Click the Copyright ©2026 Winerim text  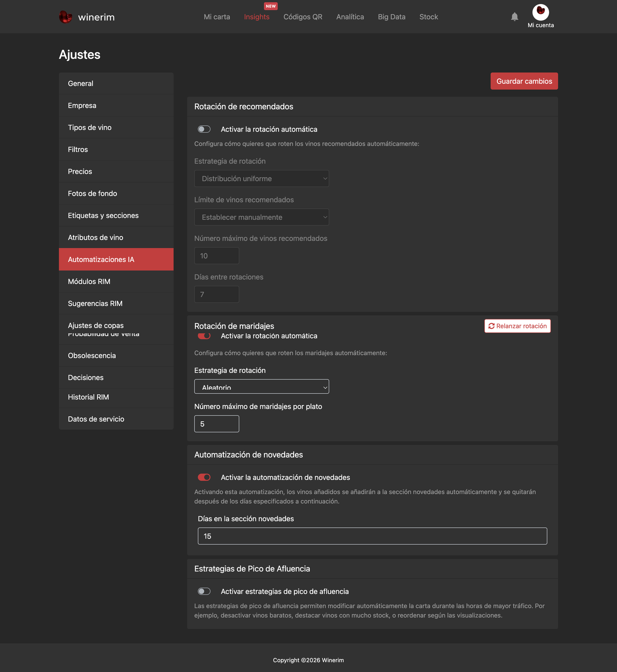308,660
